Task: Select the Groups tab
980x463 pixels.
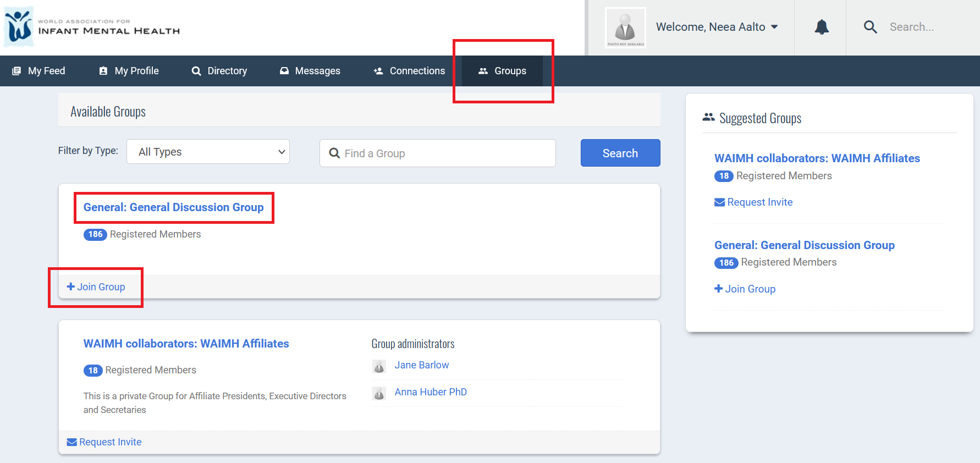Action: click(502, 71)
